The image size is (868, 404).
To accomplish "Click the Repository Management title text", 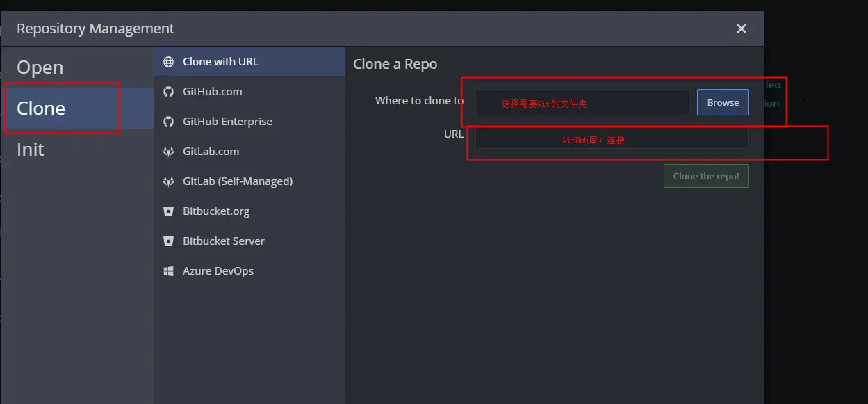I will (95, 29).
